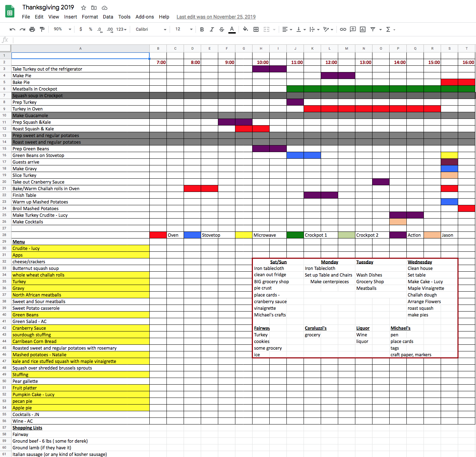Image resolution: width=476 pixels, height=457 pixels.
Task: Click the borders icon
Action: tap(256, 29)
